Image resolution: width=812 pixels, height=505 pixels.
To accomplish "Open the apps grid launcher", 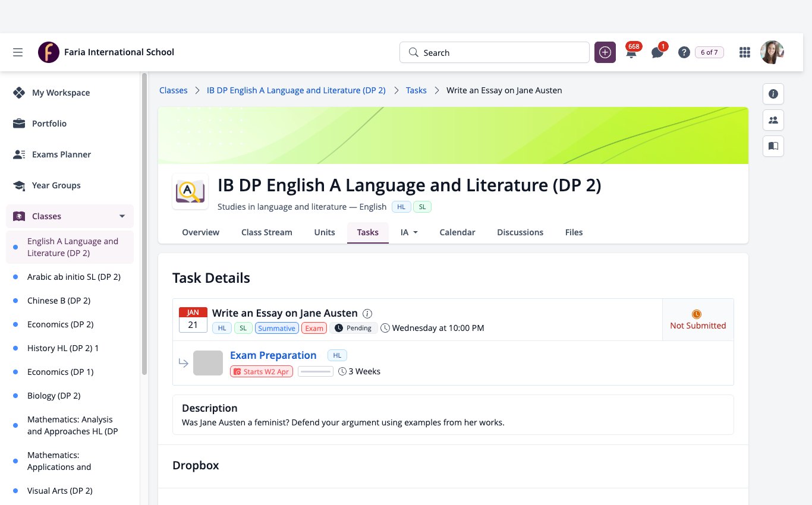I will 744,52.
